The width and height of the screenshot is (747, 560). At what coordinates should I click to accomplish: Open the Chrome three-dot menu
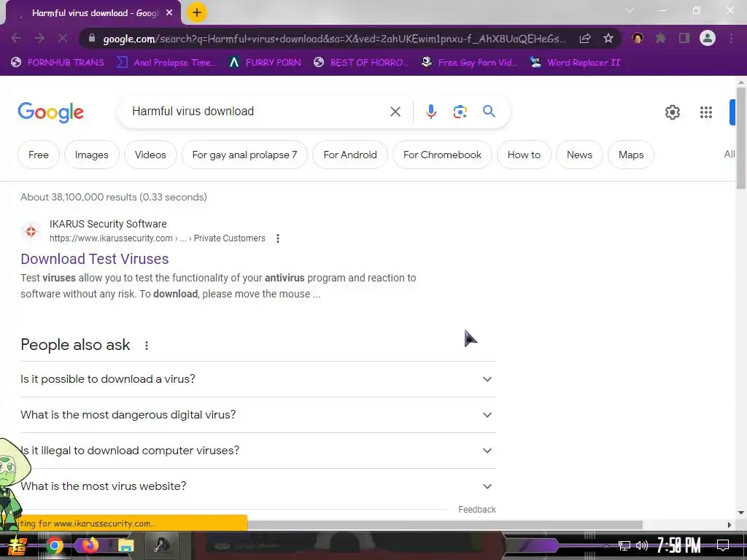731,38
